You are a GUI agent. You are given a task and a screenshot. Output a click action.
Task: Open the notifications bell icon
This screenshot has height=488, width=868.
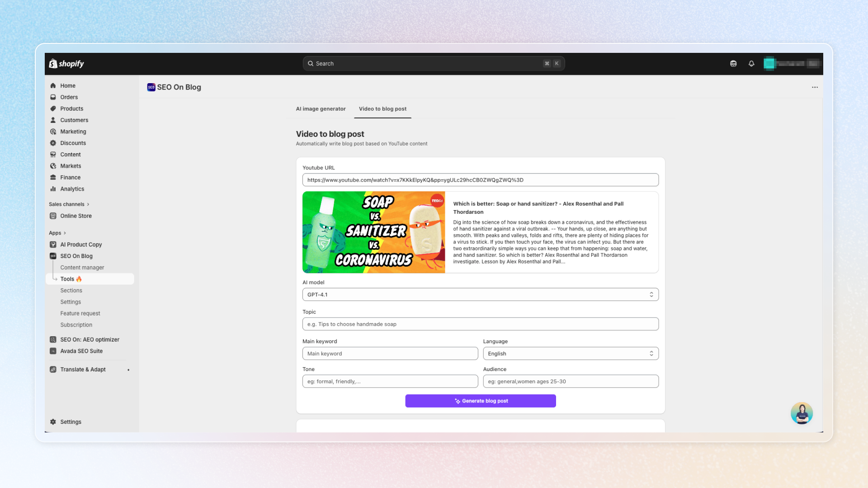(751, 64)
